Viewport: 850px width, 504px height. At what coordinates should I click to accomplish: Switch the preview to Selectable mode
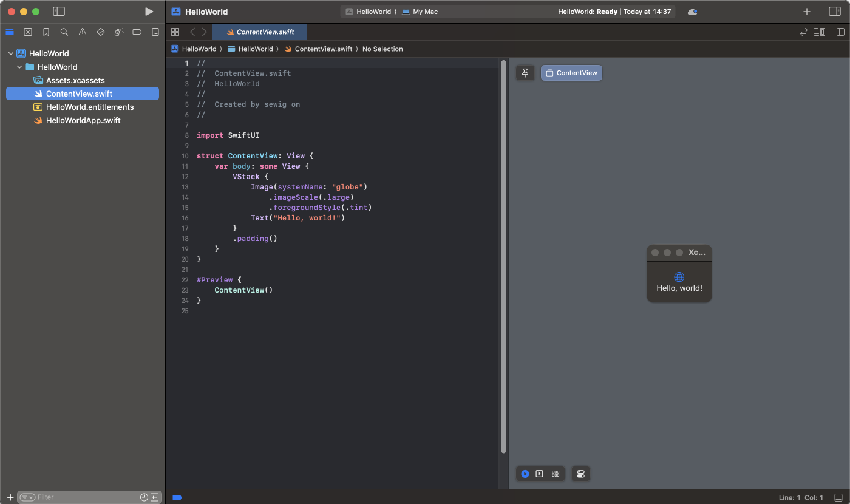pos(539,474)
